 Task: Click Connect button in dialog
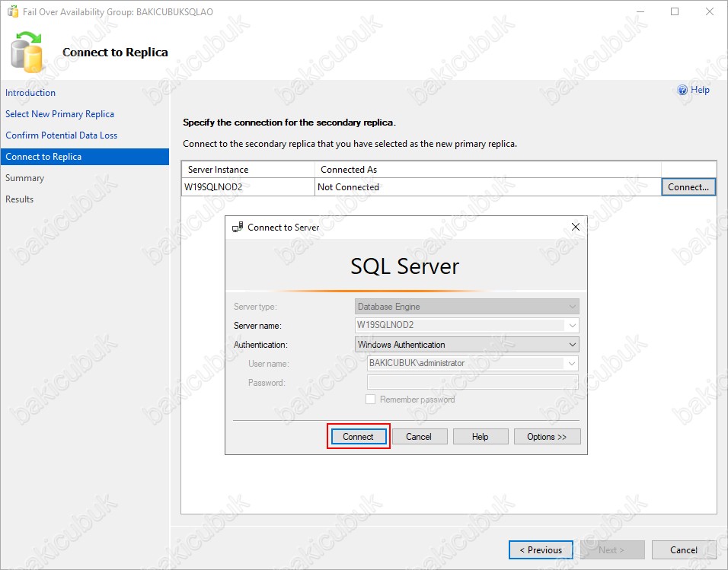(x=358, y=437)
